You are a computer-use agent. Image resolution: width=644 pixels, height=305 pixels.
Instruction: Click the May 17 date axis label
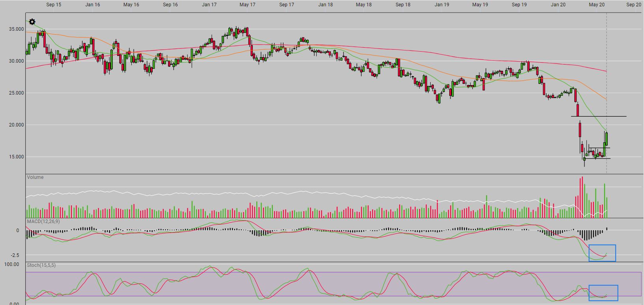coord(247,5)
